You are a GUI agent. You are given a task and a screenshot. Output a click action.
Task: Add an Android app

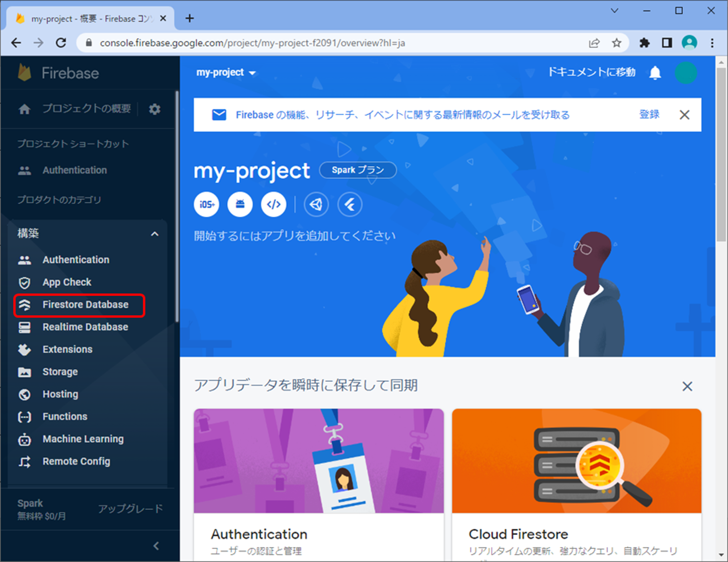pos(240,204)
